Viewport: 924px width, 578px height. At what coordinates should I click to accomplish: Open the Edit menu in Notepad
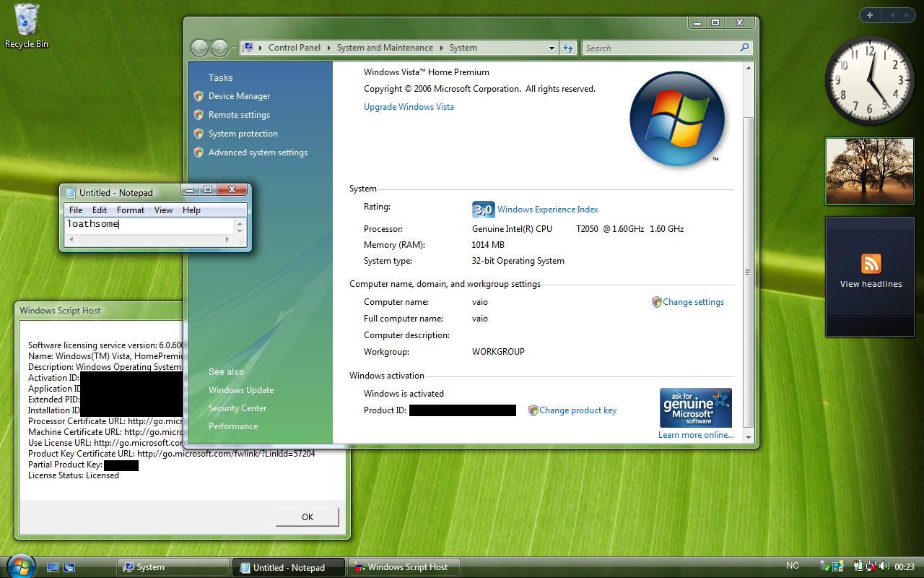coord(100,210)
